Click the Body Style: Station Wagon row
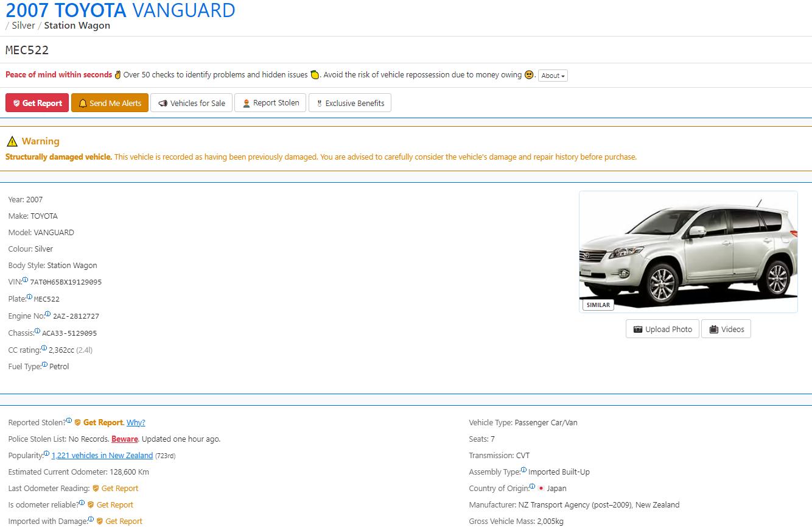Screen dimensions: 812x527 click(52, 266)
